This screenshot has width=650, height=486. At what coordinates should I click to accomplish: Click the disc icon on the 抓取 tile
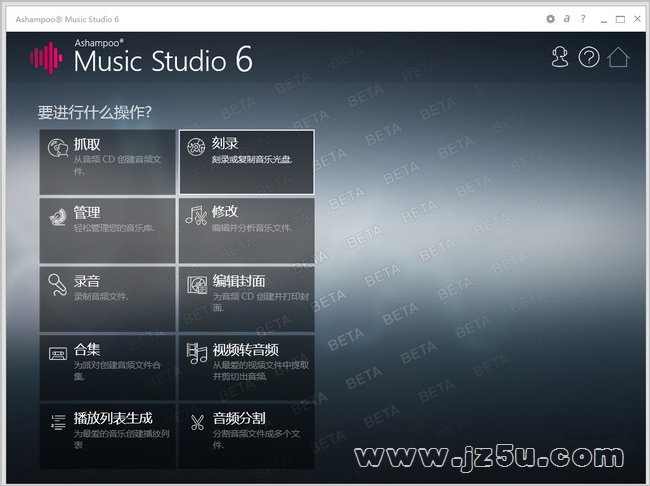58,148
